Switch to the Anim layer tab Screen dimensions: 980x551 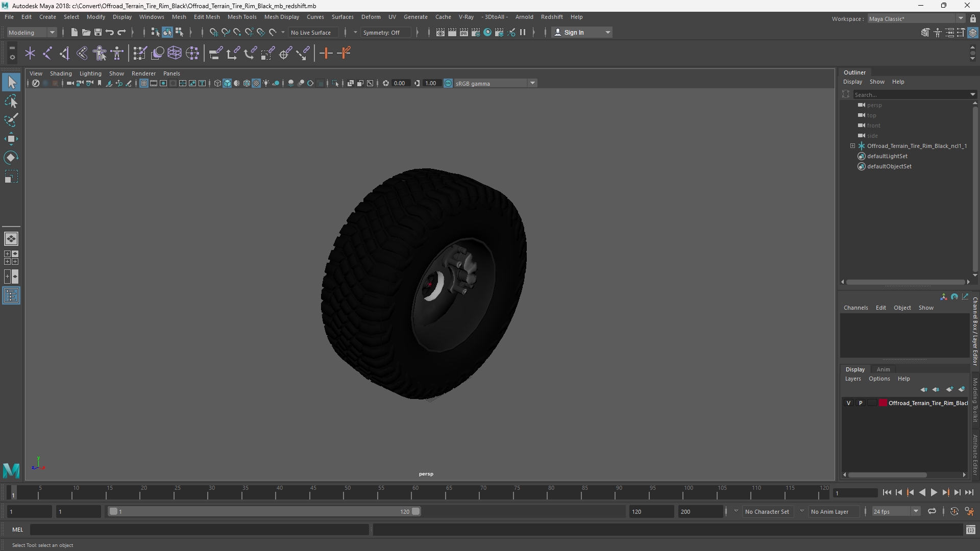coord(883,369)
